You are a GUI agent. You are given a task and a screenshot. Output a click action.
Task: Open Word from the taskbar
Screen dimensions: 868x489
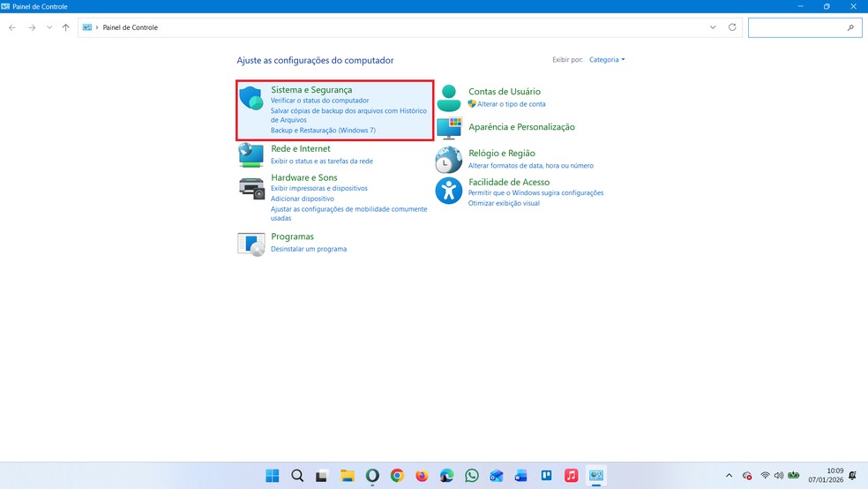click(x=521, y=476)
